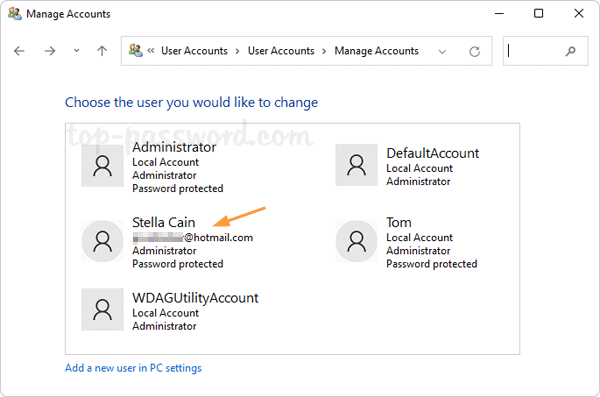Go up one level with up arrow
Image resolution: width=600 pixels, height=397 pixels.
[x=102, y=51]
